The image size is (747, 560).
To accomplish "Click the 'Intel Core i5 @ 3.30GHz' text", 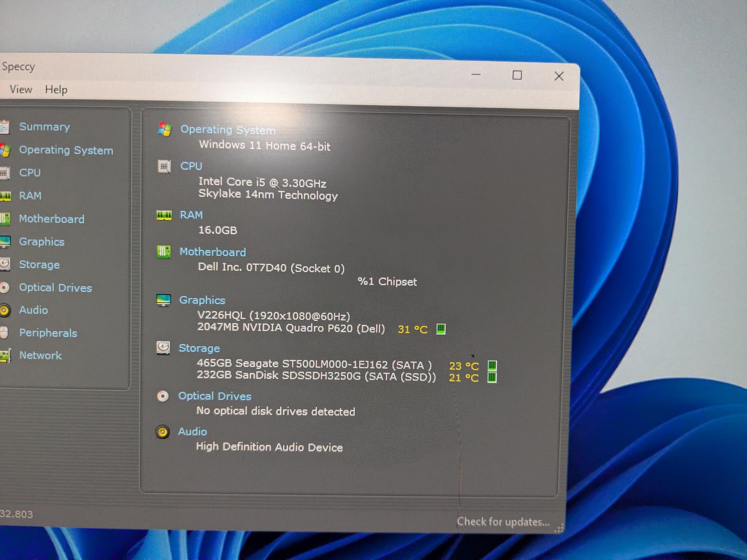I will coord(262,182).
